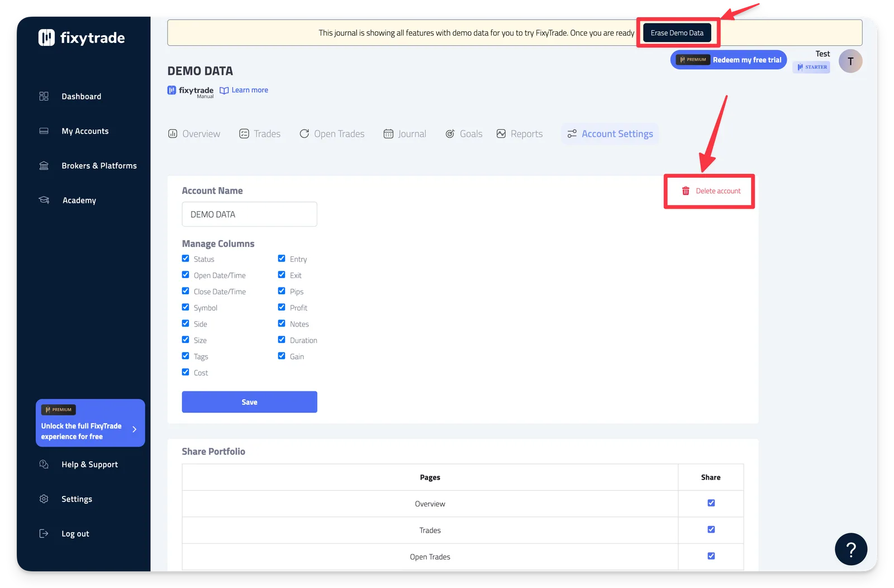Uncheck the Entry column checkbox
The height and width of the screenshot is (588, 894).
click(282, 259)
